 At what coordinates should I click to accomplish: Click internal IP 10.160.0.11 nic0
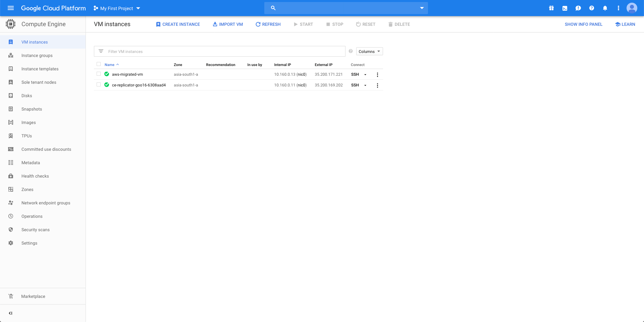[290, 85]
